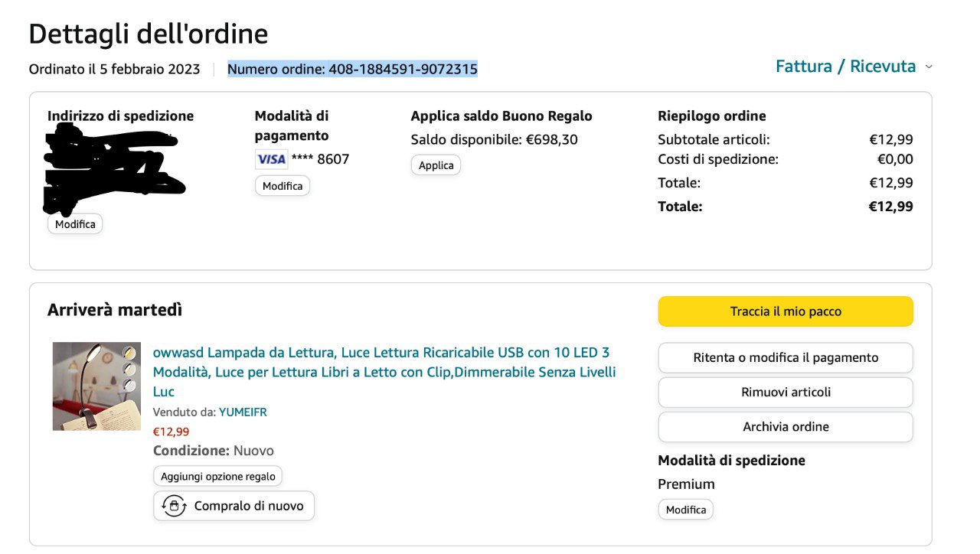Screen dimensions: 980x554
Task: Open the reading lamp product thumbnail
Action: (x=96, y=386)
